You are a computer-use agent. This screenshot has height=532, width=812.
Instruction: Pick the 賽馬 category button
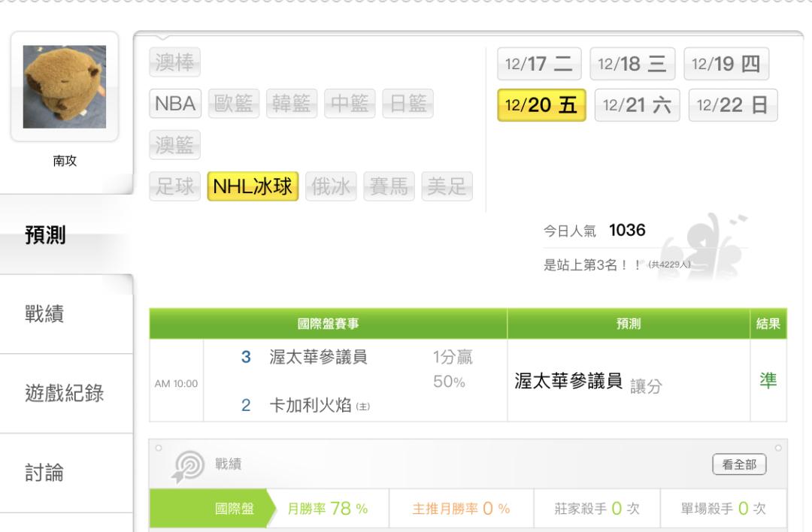coord(389,186)
